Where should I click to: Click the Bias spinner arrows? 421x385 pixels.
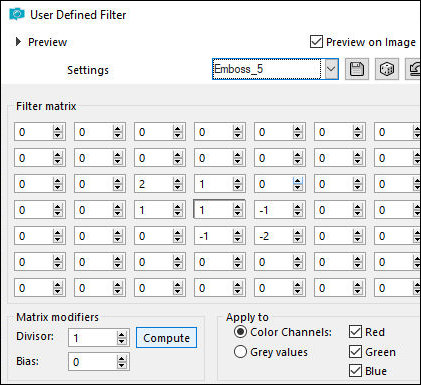point(122,362)
